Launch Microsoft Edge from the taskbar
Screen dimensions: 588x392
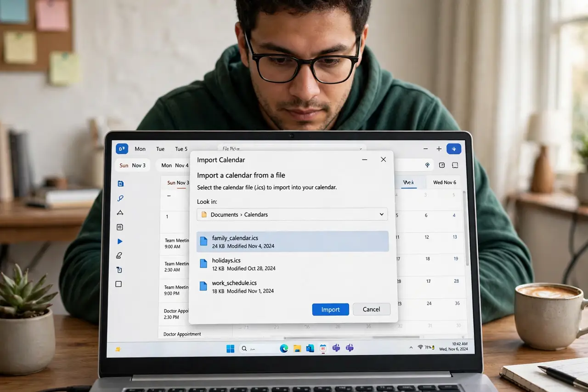[x=284, y=348]
